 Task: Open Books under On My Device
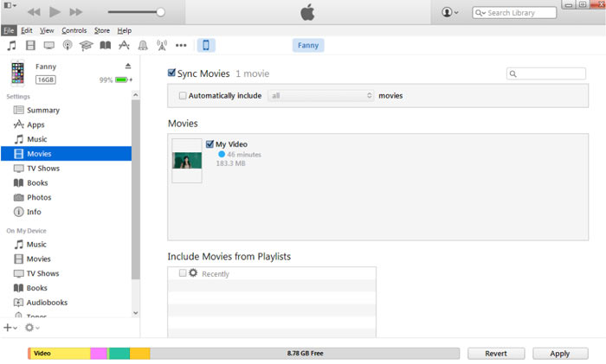[x=66, y=288]
